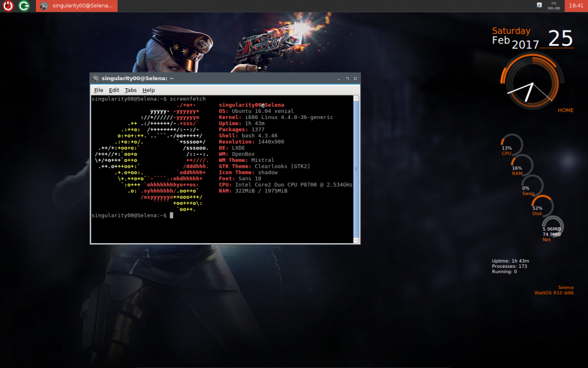
Task: Open the Help menu
Action: tap(149, 90)
